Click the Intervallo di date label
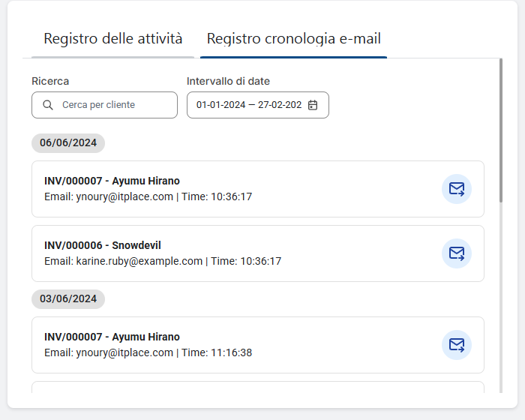Image resolution: width=525 pixels, height=420 pixels. (x=228, y=81)
